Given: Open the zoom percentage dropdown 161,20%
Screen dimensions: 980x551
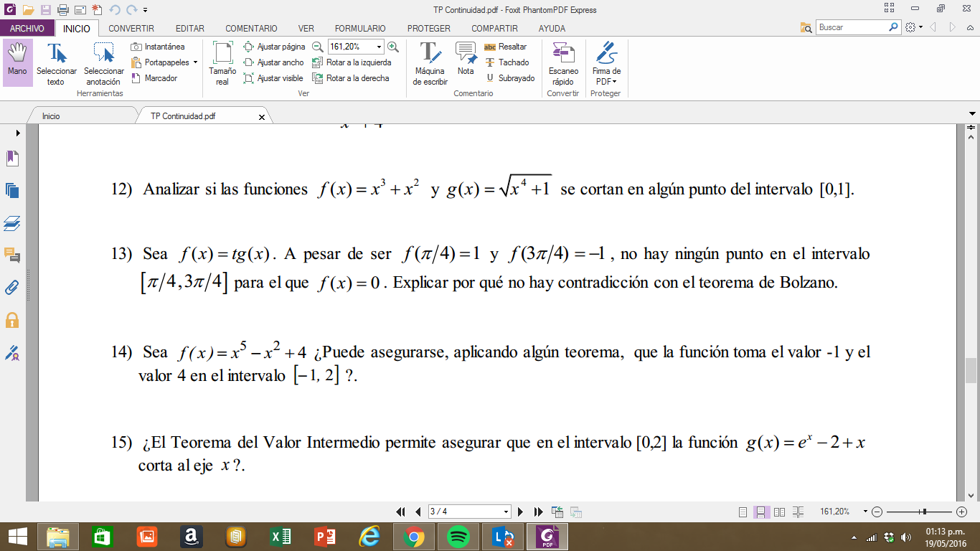Looking at the screenshot, I should pos(379,47).
